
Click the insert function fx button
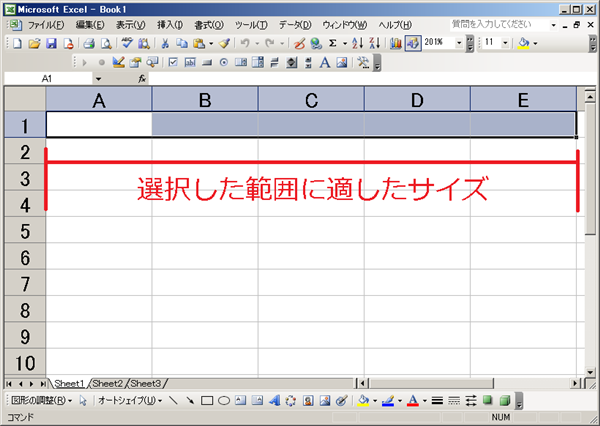point(142,79)
